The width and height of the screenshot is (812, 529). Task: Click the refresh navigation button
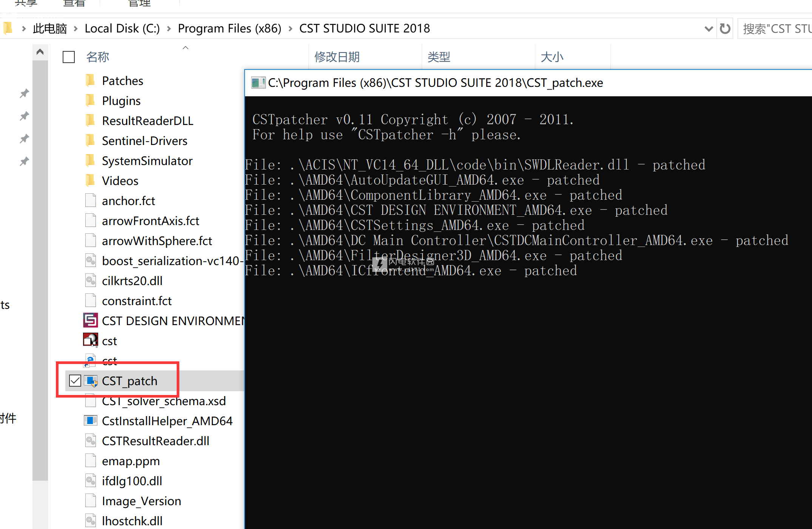pos(724,28)
